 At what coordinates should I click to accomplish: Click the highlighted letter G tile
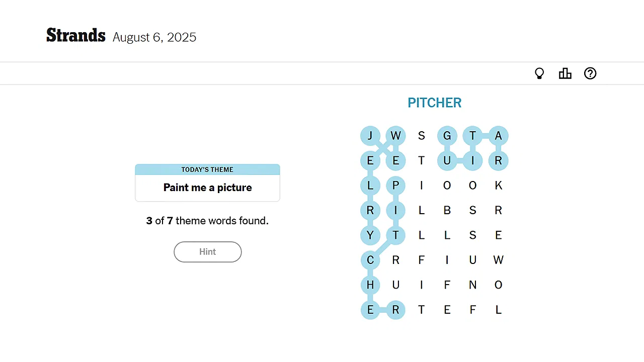pyautogui.click(x=447, y=136)
